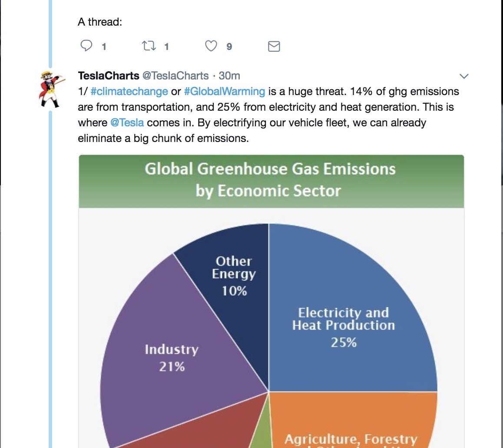Visit the @Tesla mention profile
The image size is (503, 448).
(127, 123)
